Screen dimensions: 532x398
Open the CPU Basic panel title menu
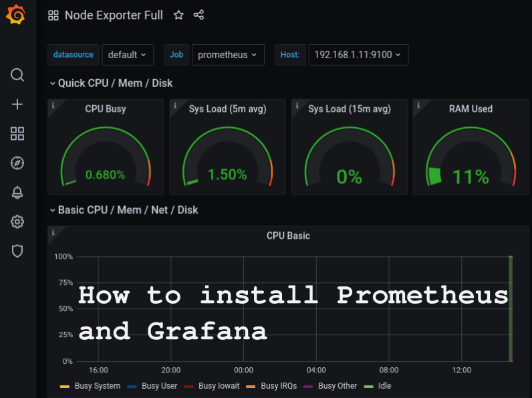pos(288,235)
